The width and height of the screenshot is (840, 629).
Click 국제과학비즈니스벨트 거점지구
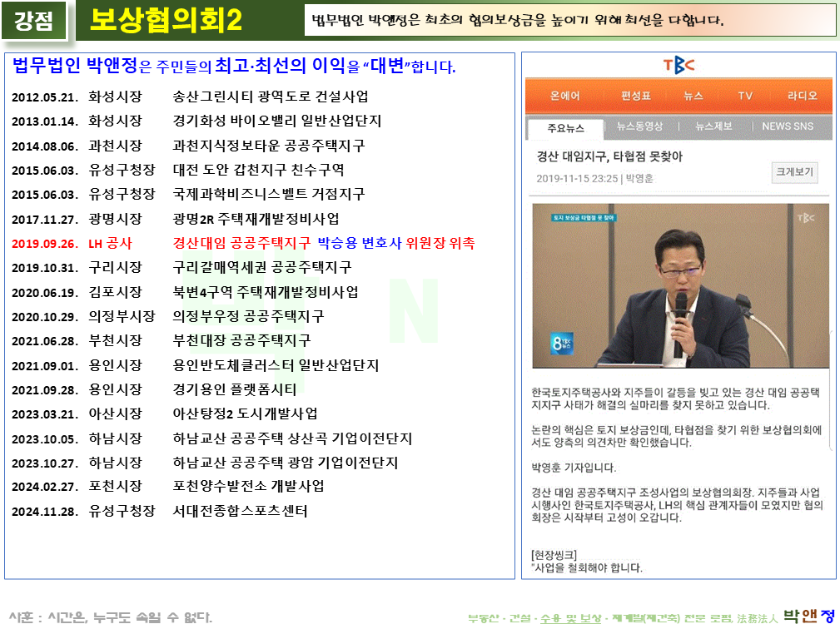(269, 195)
